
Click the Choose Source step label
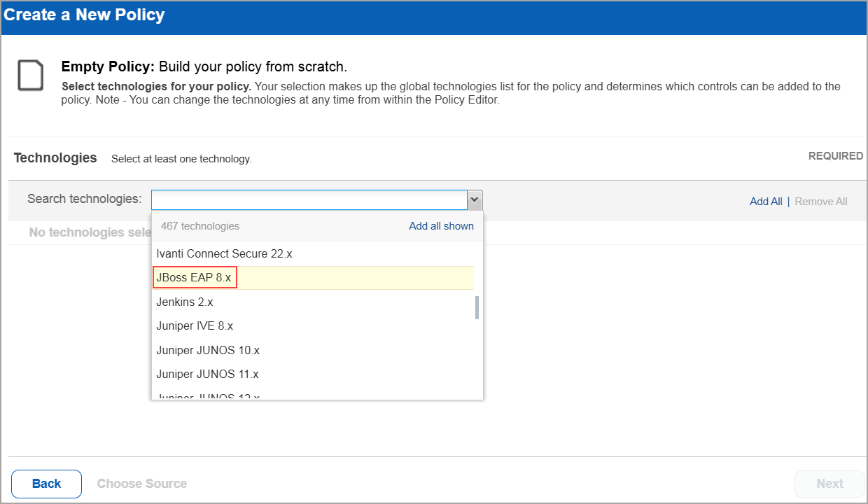point(142,484)
